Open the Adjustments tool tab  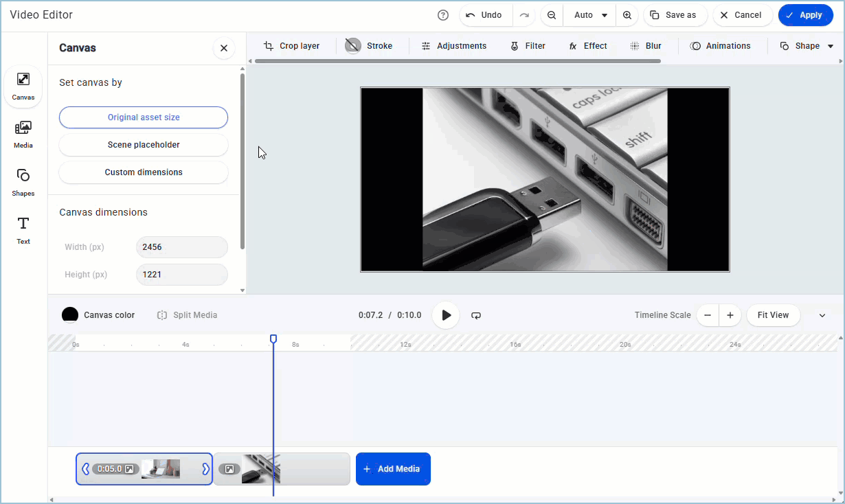453,46
